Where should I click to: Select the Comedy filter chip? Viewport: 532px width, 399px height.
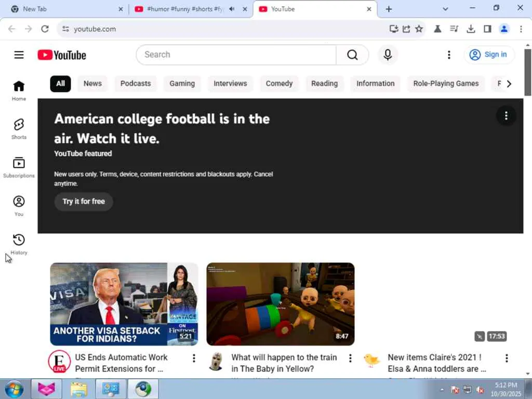(x=279, y=84)
